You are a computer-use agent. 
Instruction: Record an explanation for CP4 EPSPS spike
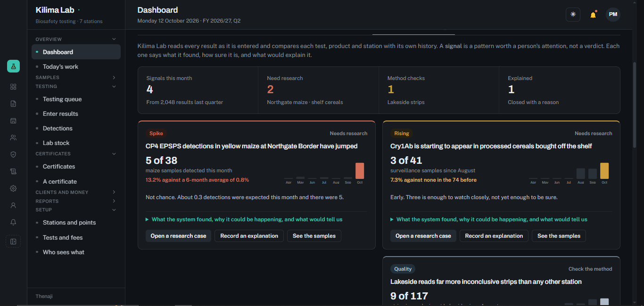249,236
